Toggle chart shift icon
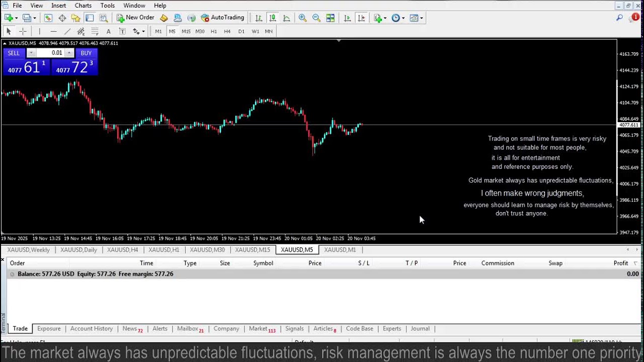The height and width of the screenshot is (362, 644). (361, 18)
